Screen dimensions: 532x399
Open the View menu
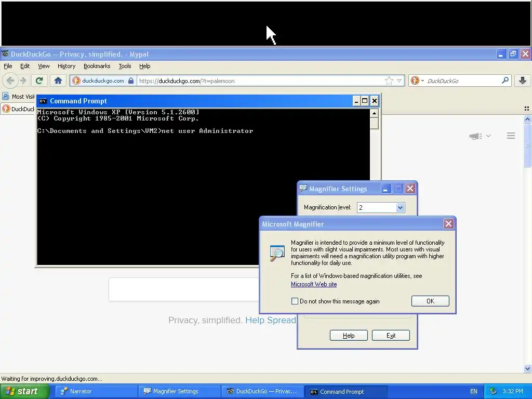44,66
